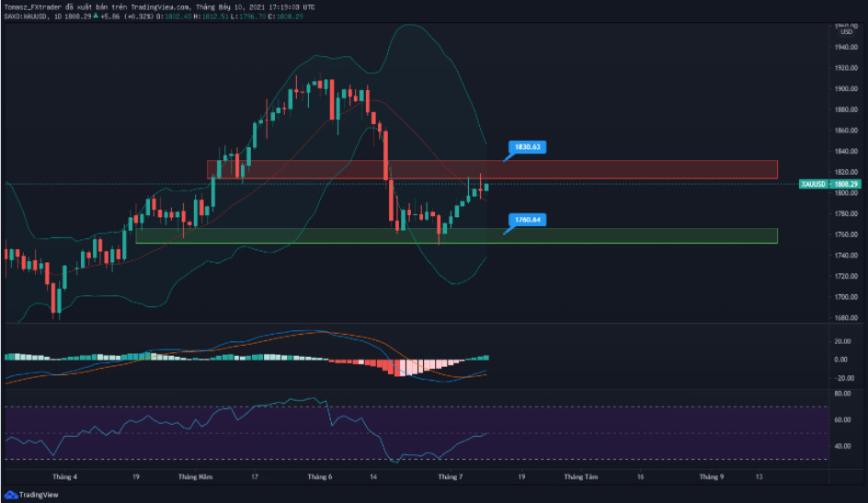This screenshot has height=503, width=868.
Task: Click the Tháng 6 time axis label
Action: coord(320,476)
